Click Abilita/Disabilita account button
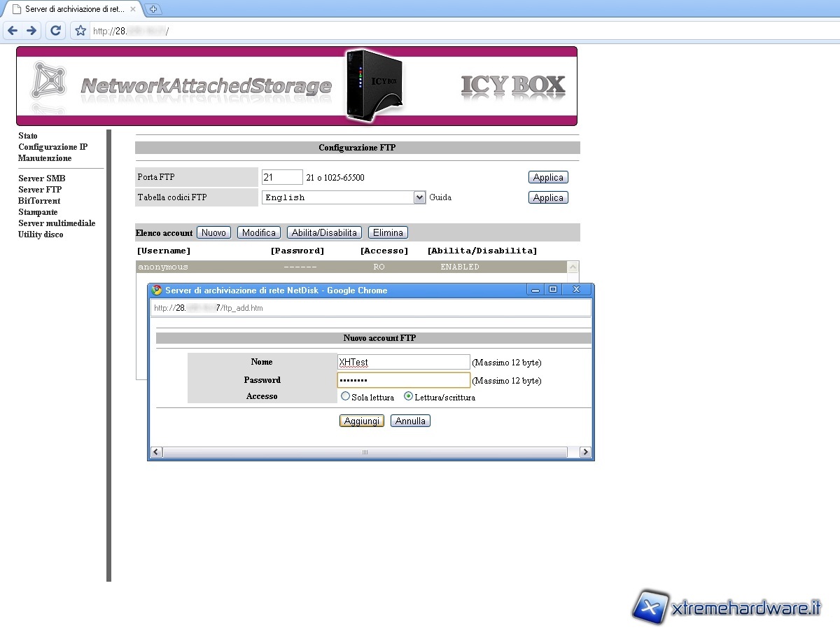 (324, 232)
